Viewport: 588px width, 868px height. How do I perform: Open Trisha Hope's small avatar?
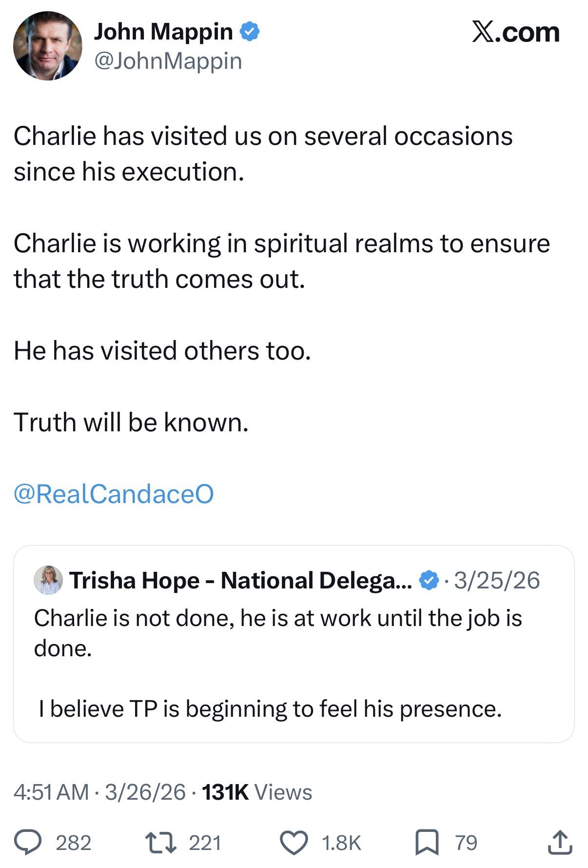[48, 580]
